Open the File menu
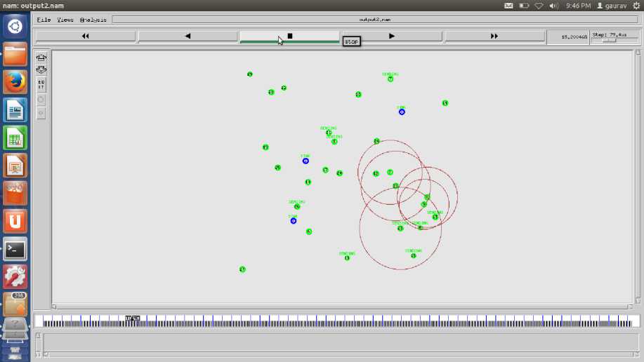 point(44,20)
